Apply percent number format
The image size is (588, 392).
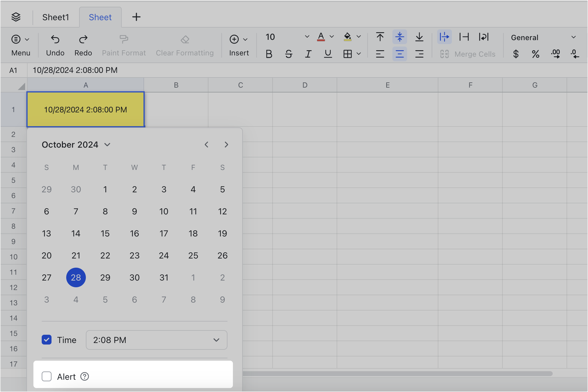[x=535, y=54]
